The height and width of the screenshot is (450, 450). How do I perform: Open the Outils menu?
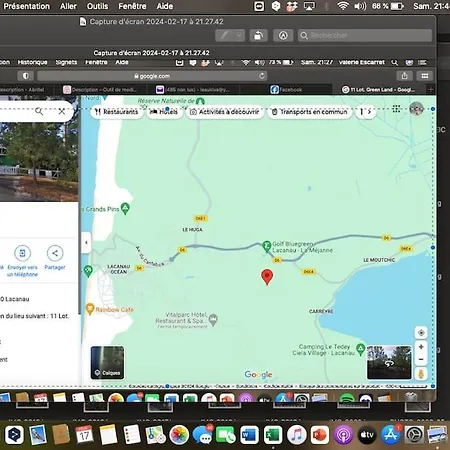[97, 6]
